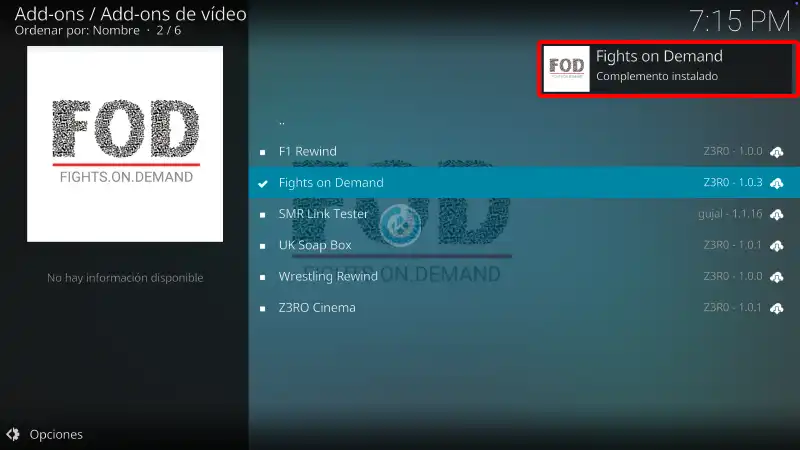Image resolution: width=800 pixels, height=450 pixels.
Task: Open the Opciones menu label
Action: click(56, 435)
